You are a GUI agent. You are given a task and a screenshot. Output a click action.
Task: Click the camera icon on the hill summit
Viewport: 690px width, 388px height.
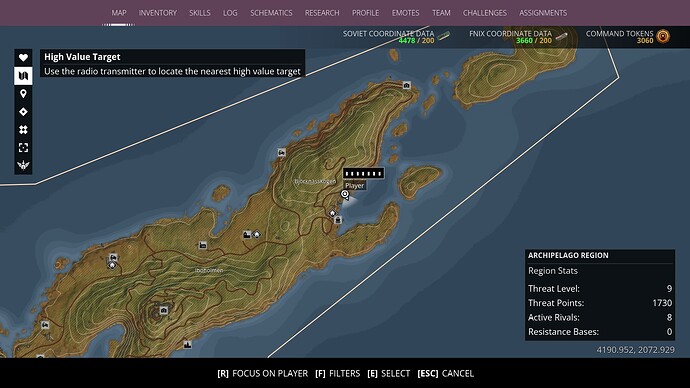click(x=164, y=311)
